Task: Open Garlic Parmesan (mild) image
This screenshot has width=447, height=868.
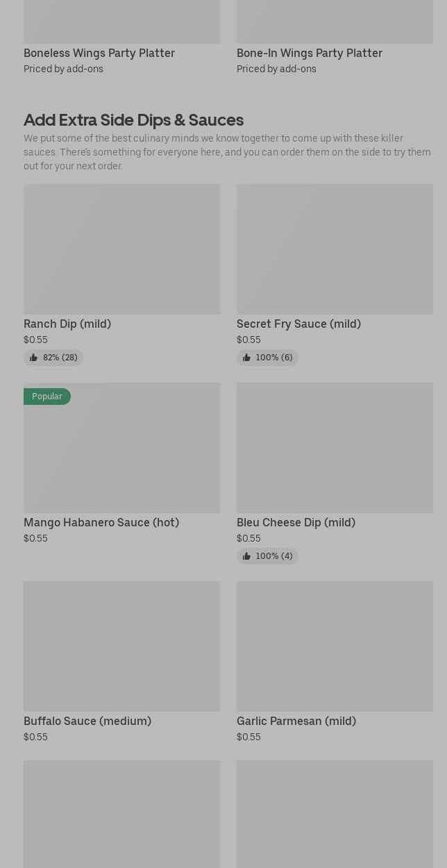Action: click(335, 646)
